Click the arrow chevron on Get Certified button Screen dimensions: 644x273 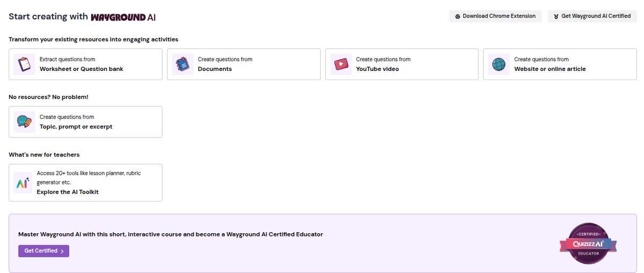point(62,251)
